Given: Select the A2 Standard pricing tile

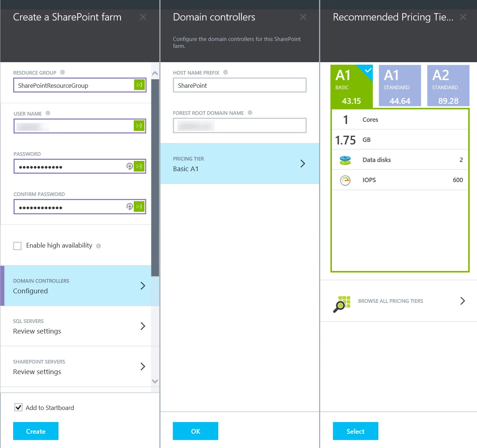Looking at the screenshot, I should click(x=448, y=85).
